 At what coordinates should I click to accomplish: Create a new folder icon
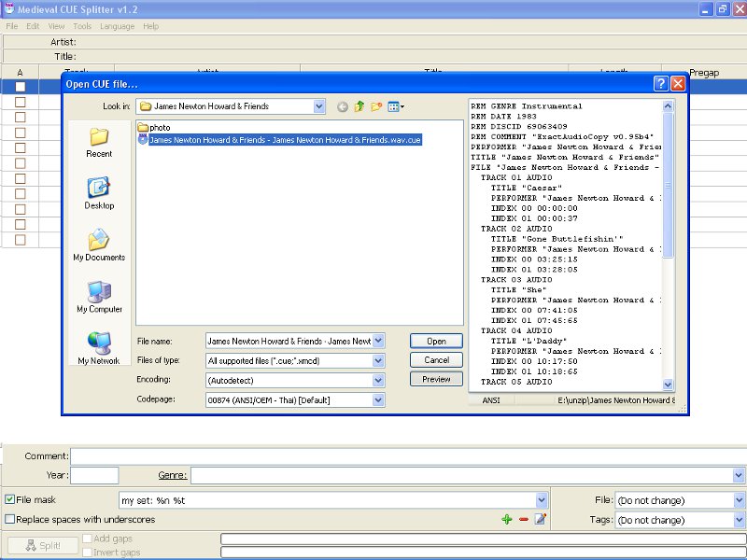coord(376,106)
